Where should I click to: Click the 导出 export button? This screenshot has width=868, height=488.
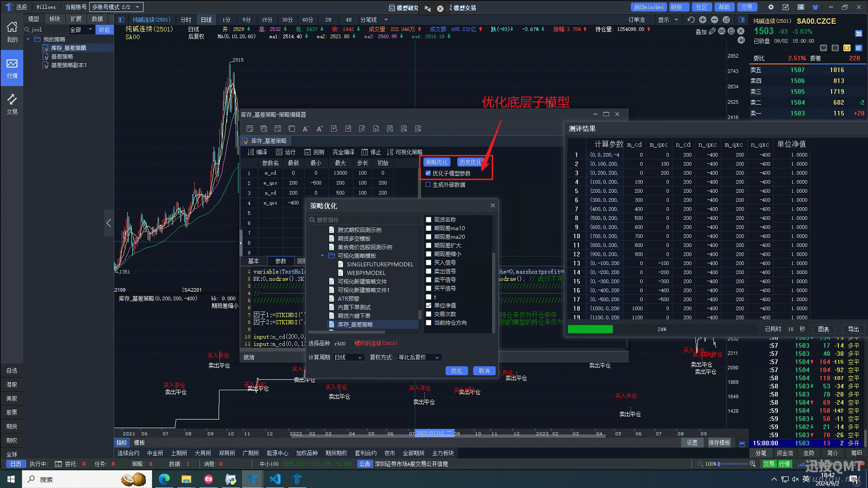click(853, 329)
